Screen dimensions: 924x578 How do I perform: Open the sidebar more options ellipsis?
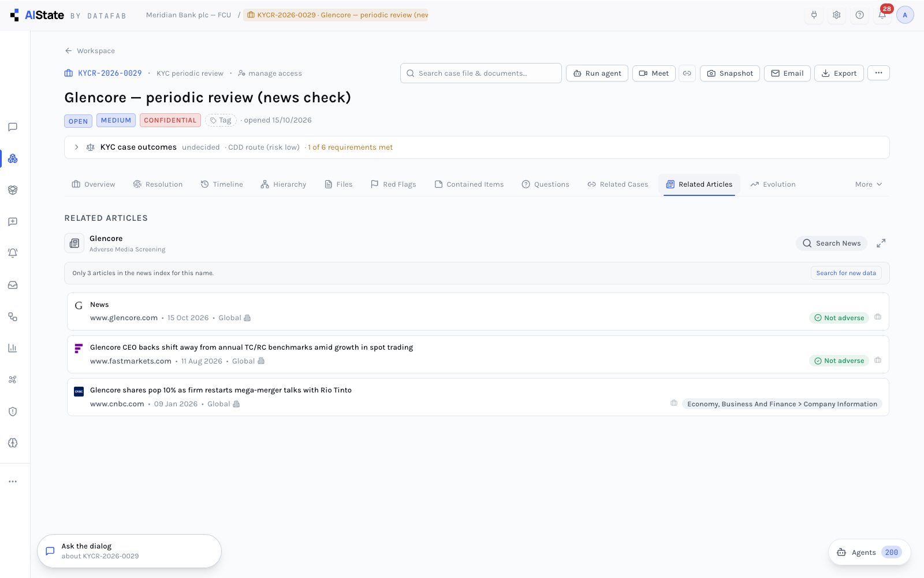click(x=13, y=481)
